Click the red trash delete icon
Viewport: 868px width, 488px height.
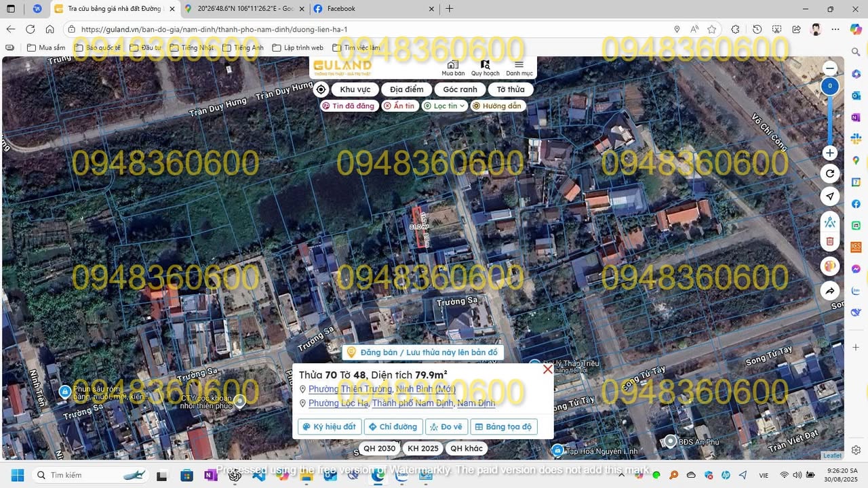[830, 241]
